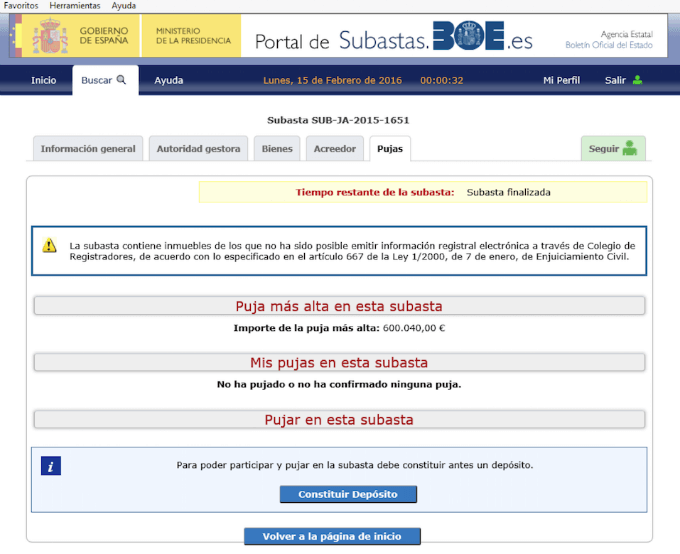Click the BOE logo in header
The width and height of the screenshot is (680, 554).
click(468, 36)
